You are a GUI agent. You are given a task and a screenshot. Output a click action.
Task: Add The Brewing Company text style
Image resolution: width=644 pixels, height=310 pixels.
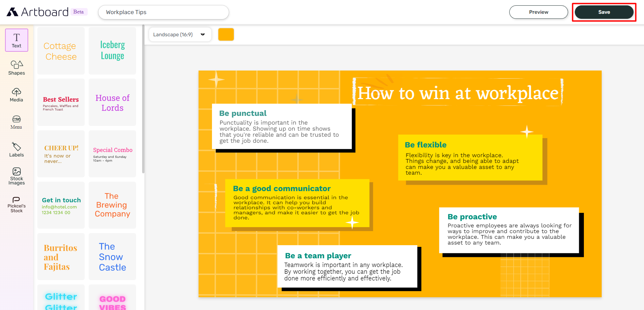[112, 205]
